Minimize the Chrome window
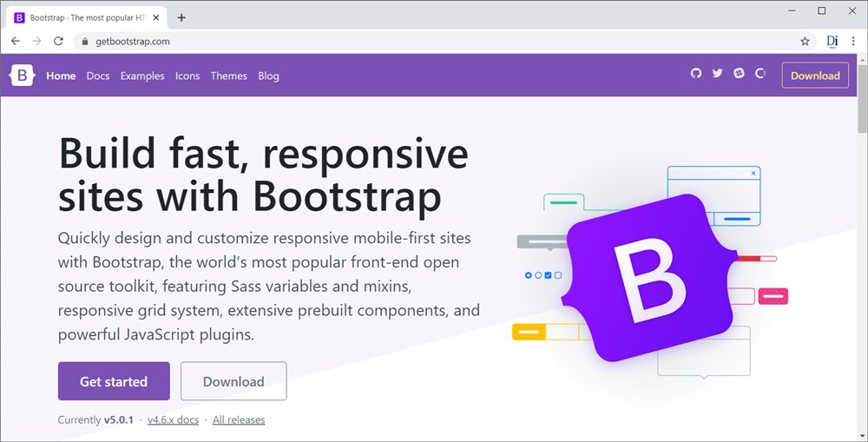This screenshot has width=868, height=442. point(792,10)
